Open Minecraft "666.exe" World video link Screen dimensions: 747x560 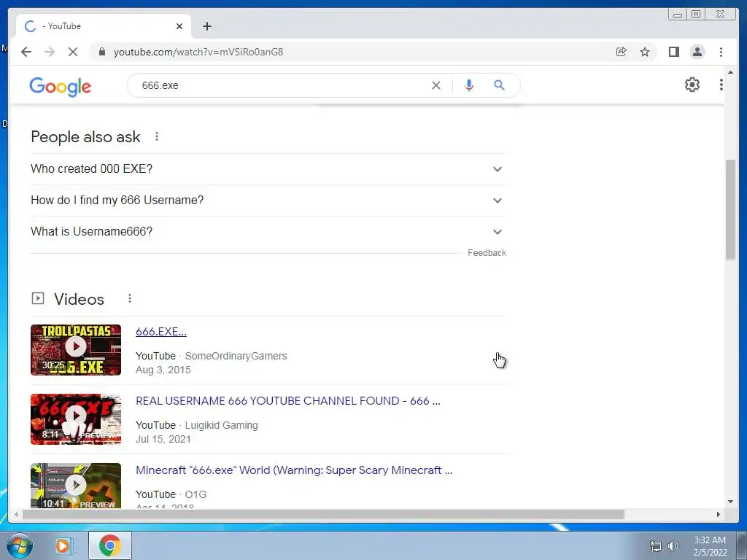[294, 470]
